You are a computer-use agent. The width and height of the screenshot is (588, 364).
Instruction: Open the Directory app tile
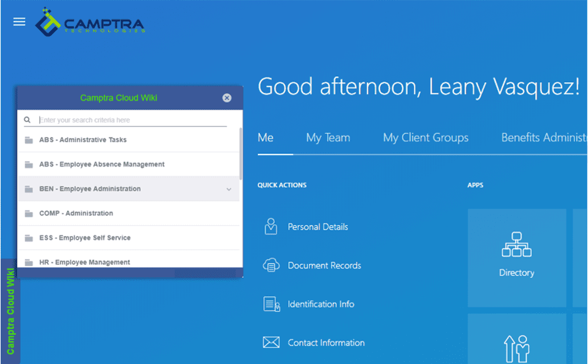pos(517,257)
